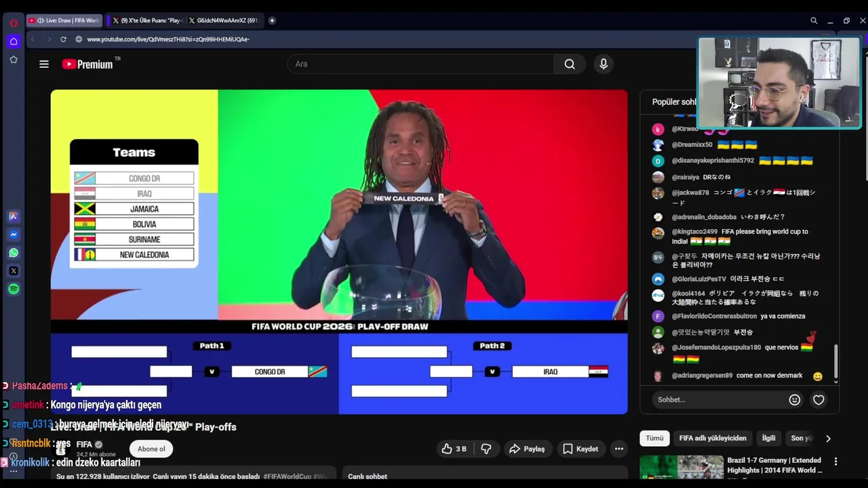The height and width of the screenshot is (488, 868).
Task: Open Opera bookmarks star in sidebar
Action: pyautogui.click(x=13, y=60)
